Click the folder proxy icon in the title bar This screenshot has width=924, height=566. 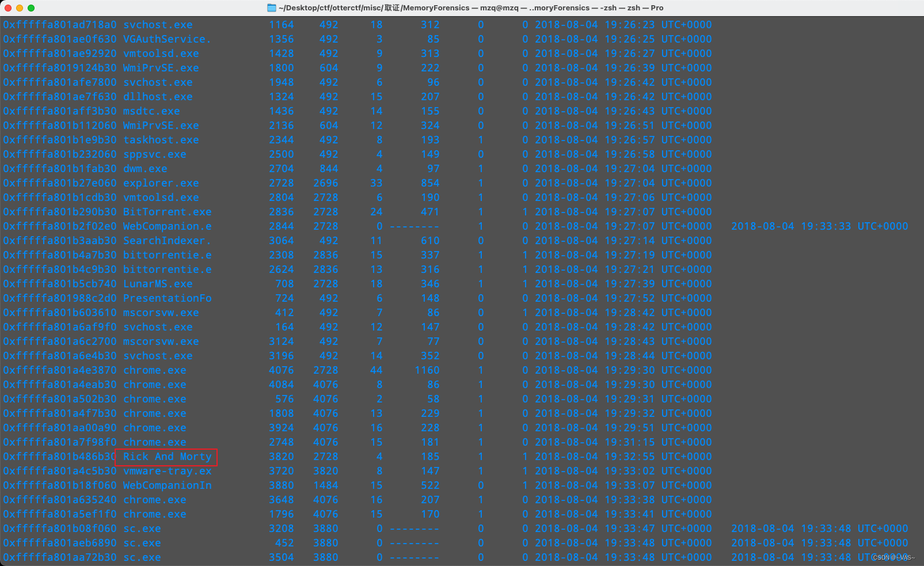pyautogui.click(x=272, y=7)
